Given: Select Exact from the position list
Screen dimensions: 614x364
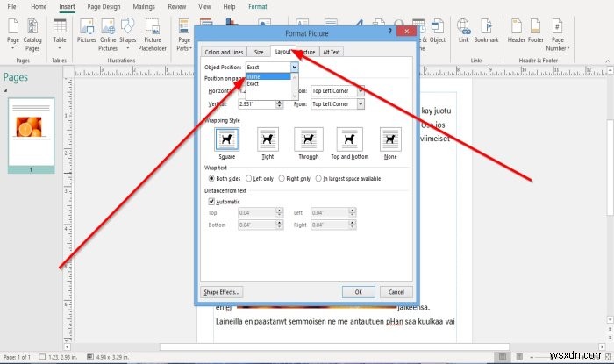Looking at the screenshot, I should point(268,83).
